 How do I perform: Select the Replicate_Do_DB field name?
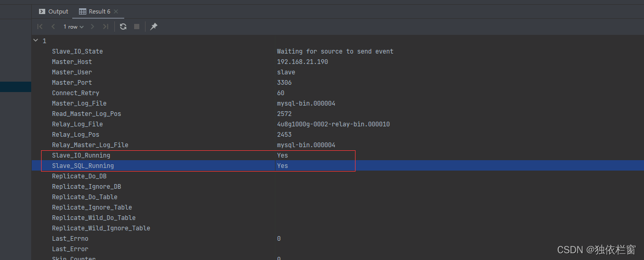(x=79, y=176)
